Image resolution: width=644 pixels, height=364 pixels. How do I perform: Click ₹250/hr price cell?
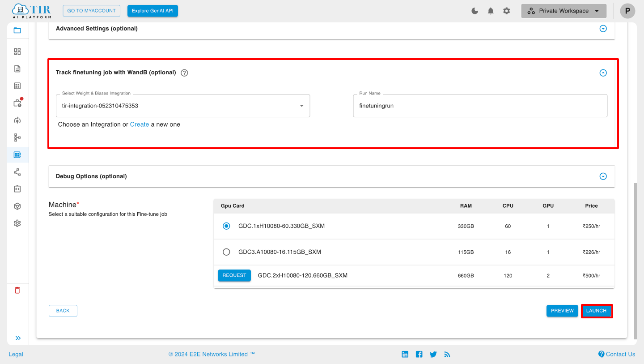pos(591,226)
